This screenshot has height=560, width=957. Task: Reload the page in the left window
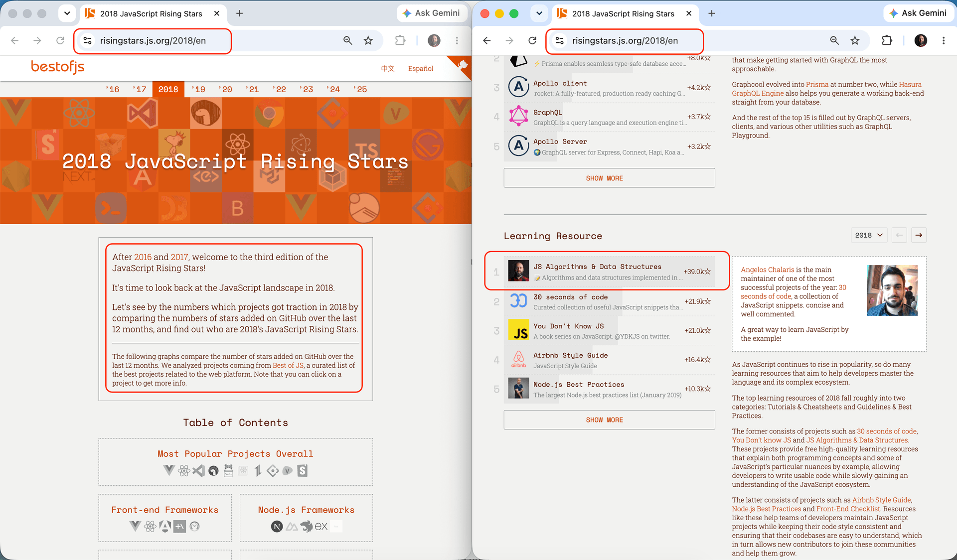[60, 41]
